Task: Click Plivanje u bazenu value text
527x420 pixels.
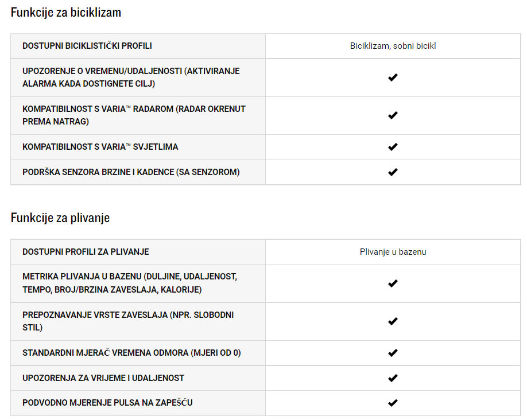Action: [x=393, y=252]
